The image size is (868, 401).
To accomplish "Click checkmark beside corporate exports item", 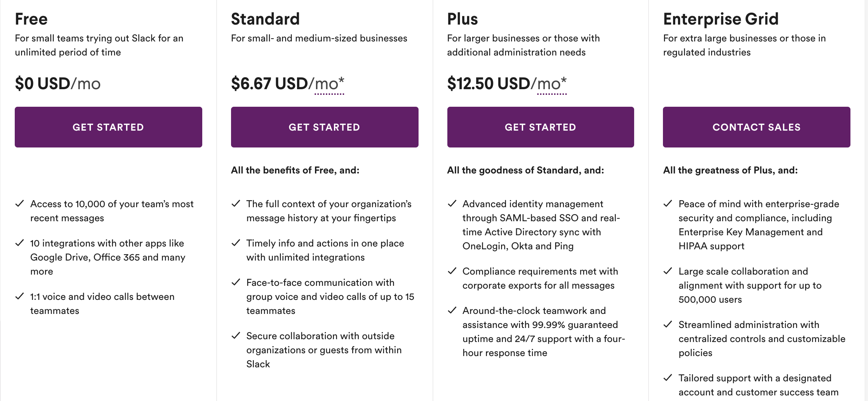I will pyautogui.click(x=452, y=271).
